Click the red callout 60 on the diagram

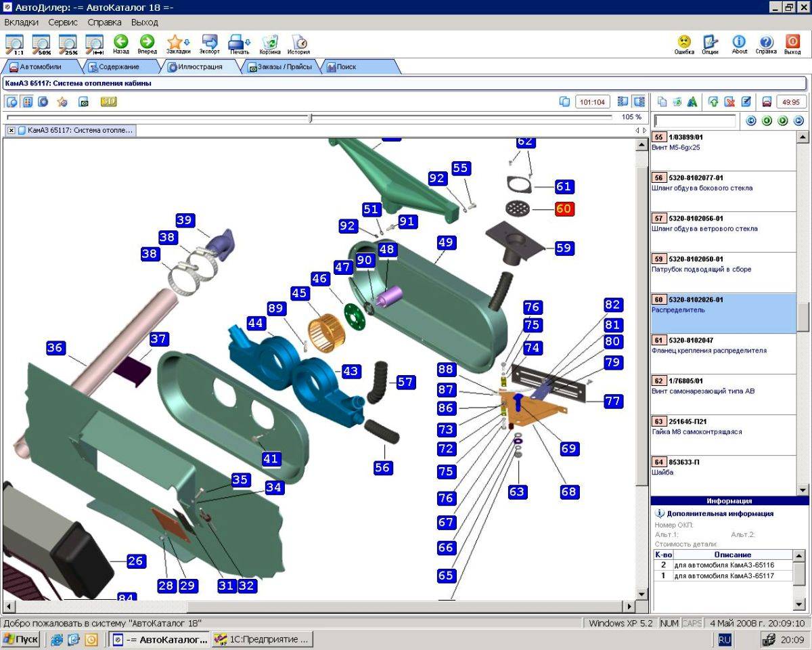(564, 209)
